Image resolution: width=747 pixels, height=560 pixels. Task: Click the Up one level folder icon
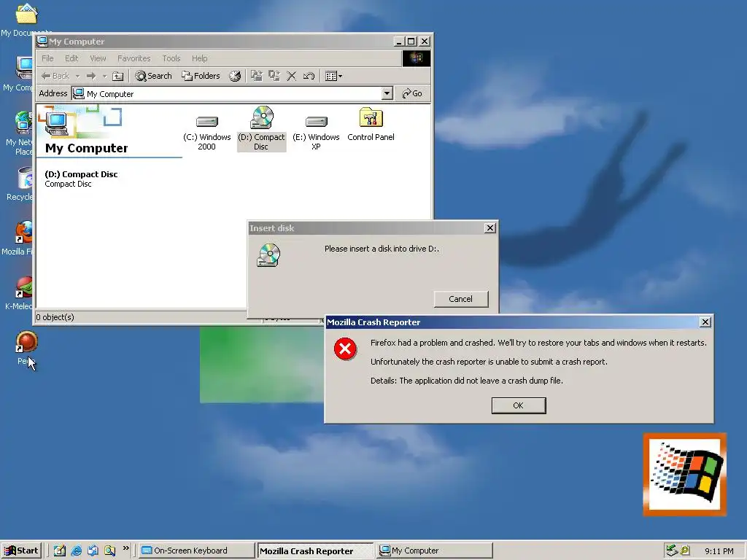[x=117, y=76]
